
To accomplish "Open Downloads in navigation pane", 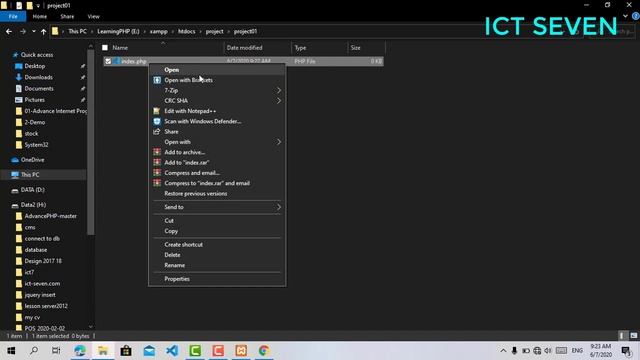I will pyautogui.click(x=38, y=77).
